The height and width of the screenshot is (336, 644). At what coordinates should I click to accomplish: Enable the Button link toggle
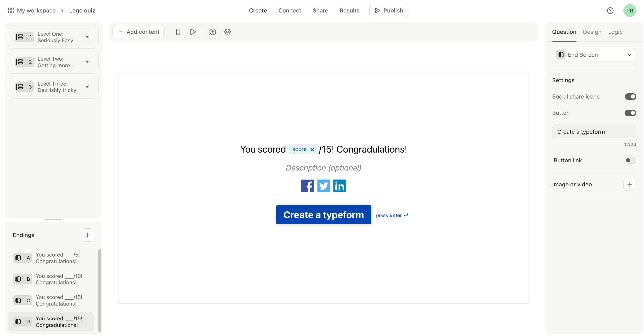[630, 160]
